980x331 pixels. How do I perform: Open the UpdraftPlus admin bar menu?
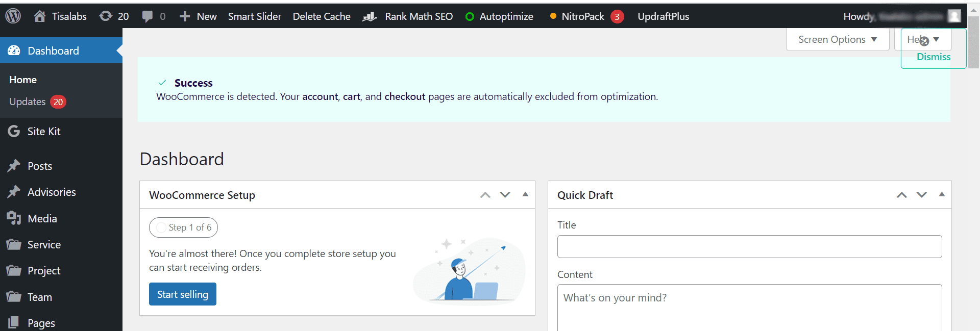point(663,16)
